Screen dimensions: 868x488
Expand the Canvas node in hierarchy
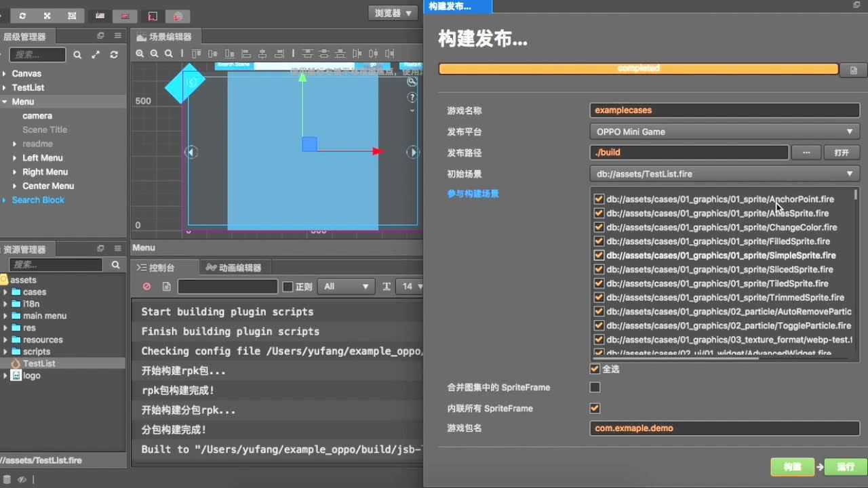click(5, 73)
